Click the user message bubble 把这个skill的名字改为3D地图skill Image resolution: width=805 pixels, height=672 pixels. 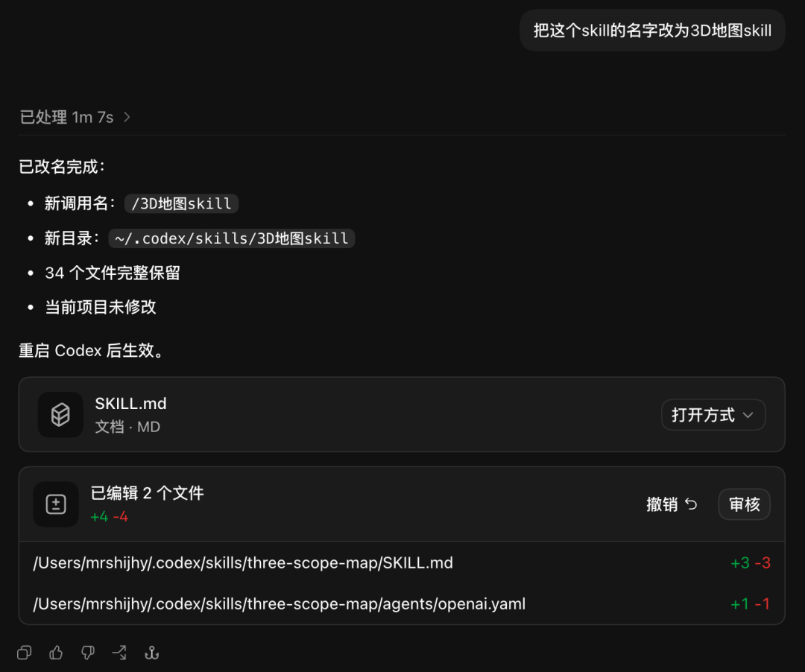652,31
